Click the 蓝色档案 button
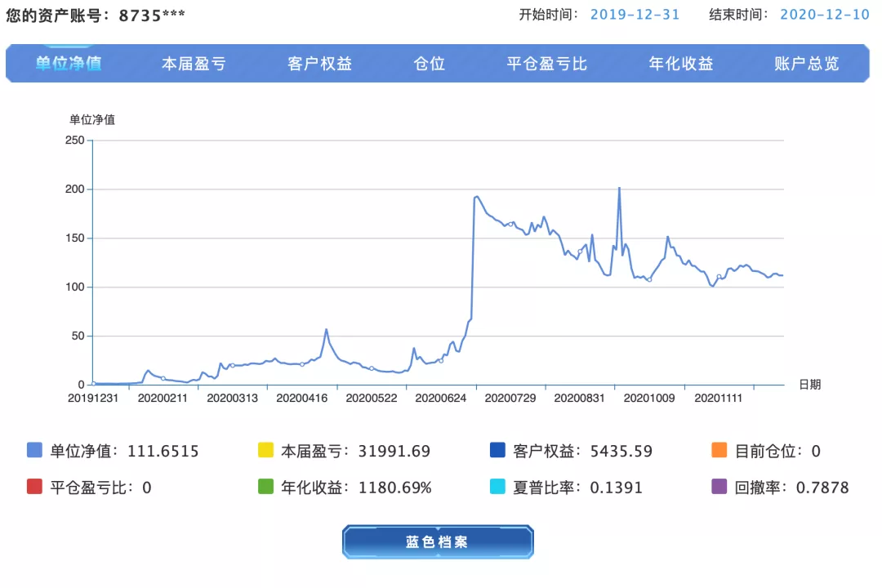882x588 pixels. [438, 542]
